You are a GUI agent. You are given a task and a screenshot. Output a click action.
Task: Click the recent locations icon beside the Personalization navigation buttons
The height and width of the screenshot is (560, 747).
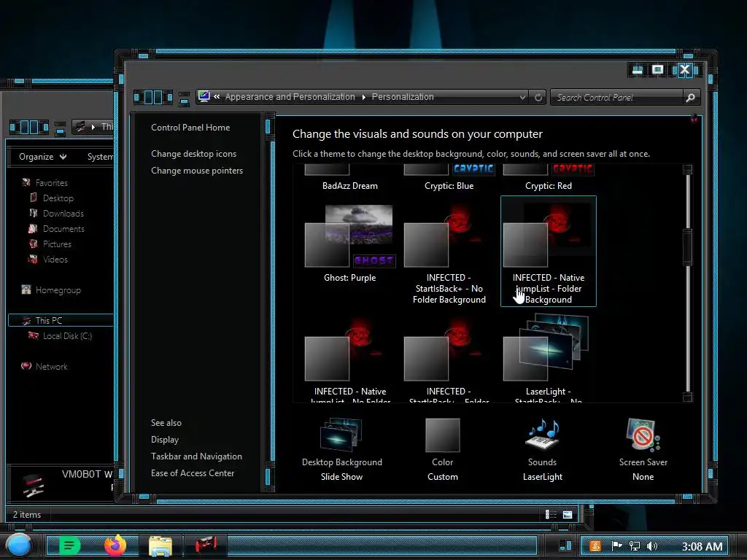pyautogui.click(x=184, y=98)
